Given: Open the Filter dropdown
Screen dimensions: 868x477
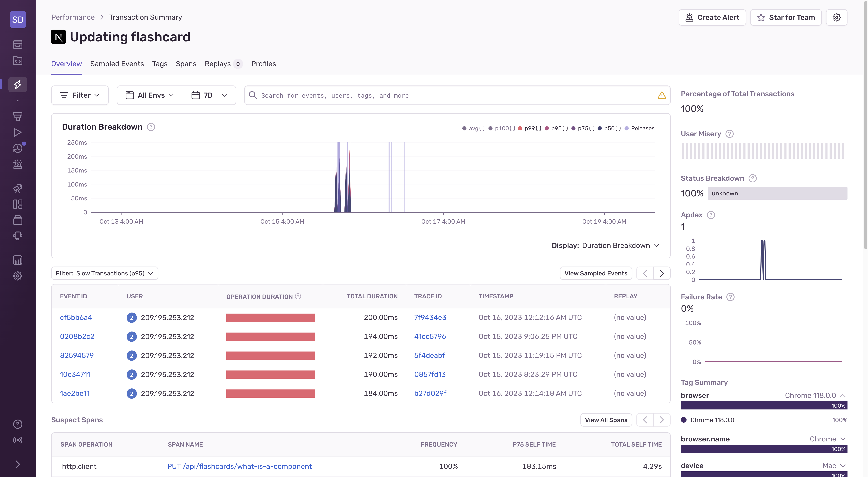Looking at the screenshot, I should pos(80,95).
